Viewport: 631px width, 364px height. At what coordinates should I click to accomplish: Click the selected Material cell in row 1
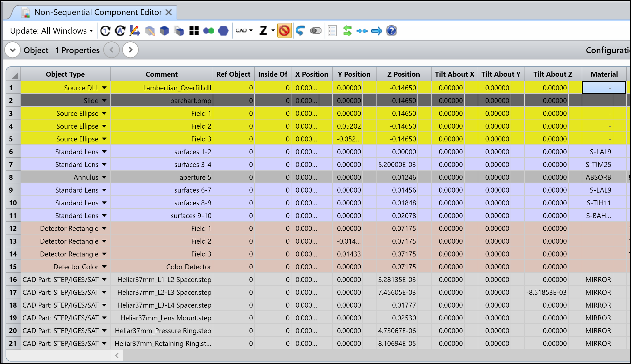coord(604,88)
